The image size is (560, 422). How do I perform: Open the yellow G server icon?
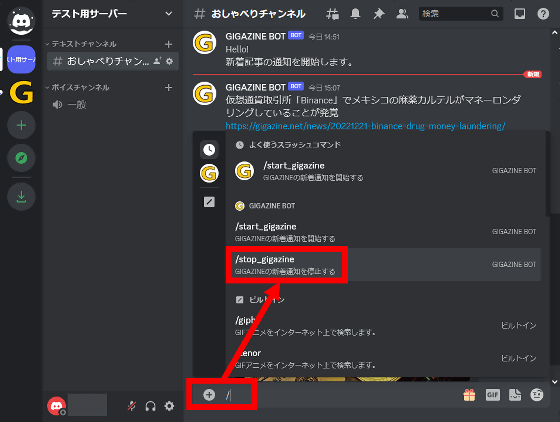(x=21, y=92)
